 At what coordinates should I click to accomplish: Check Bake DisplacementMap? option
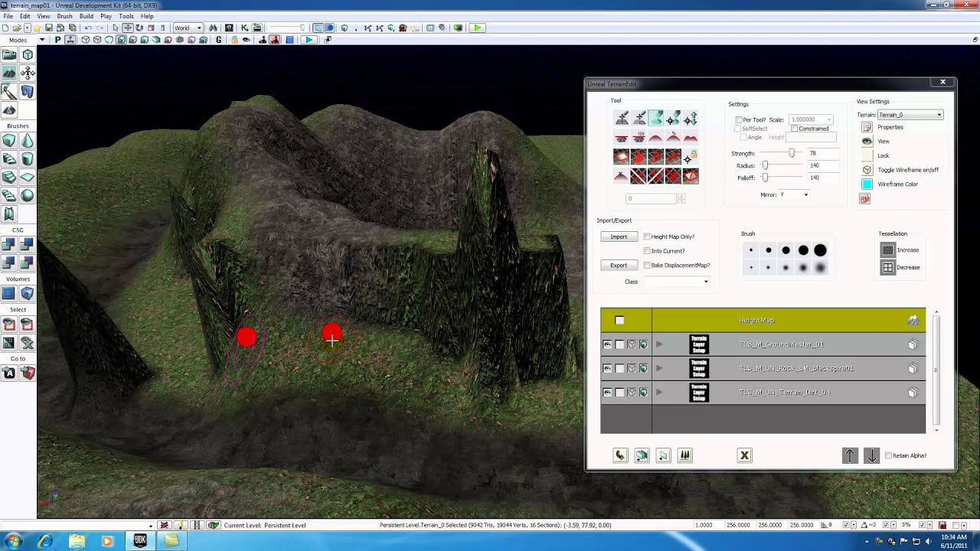[x=647, y=265]
